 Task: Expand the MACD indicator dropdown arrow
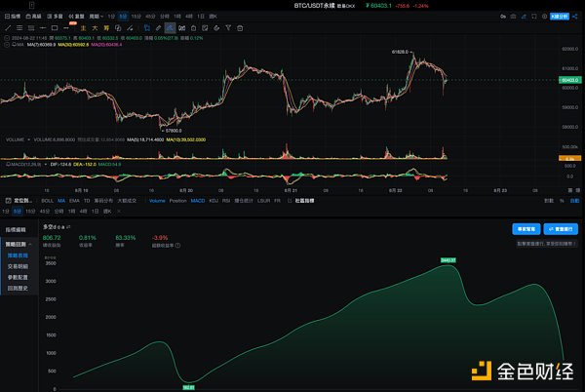(46, 164)
